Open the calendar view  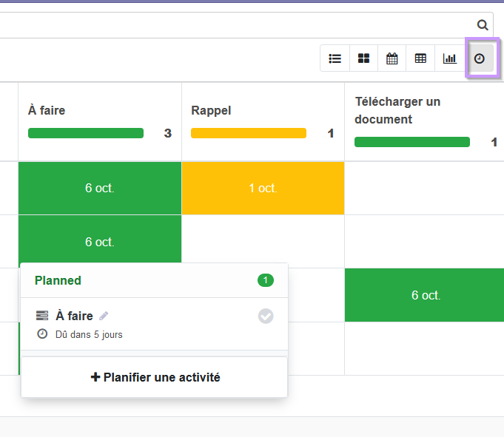tap(392, 58)
